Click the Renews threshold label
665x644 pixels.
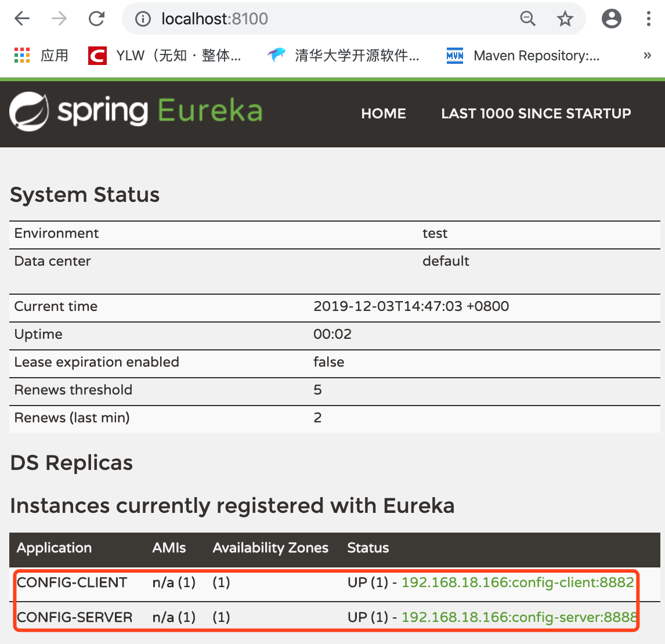(x=73, y=390)
